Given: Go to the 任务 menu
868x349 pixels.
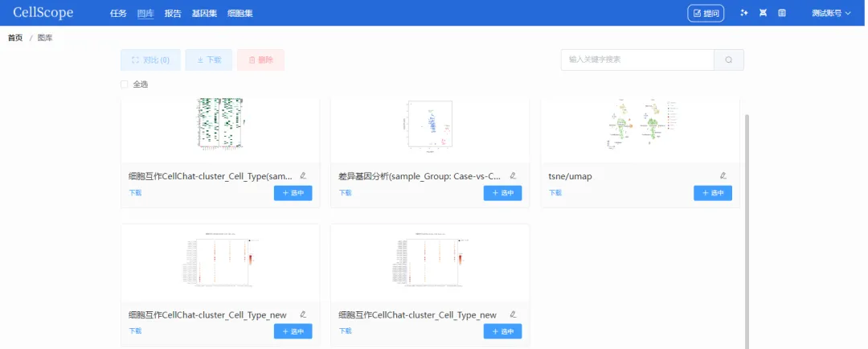Looking at the screenshot, I should pyautogui.click(x=118, y=14).
